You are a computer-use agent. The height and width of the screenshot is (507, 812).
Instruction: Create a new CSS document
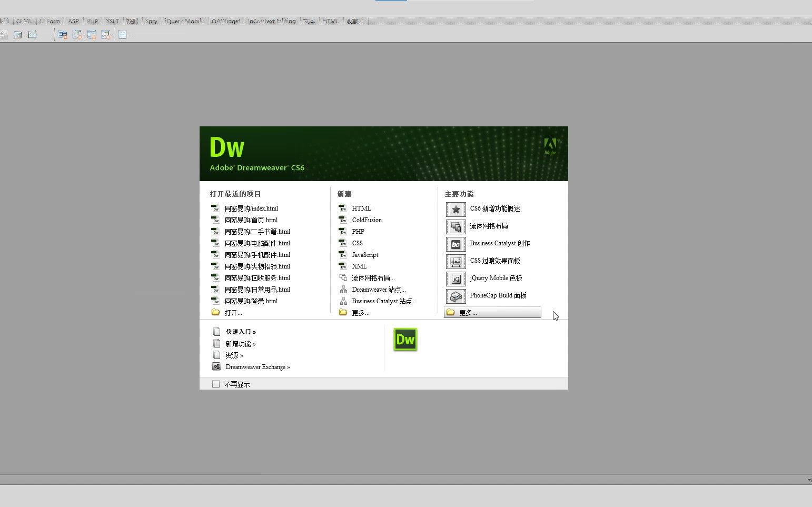click(x=358, y=243)
